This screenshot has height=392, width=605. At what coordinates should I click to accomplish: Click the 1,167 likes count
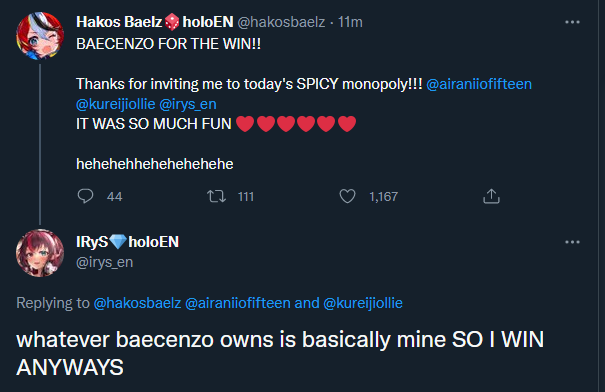point(384,197)
